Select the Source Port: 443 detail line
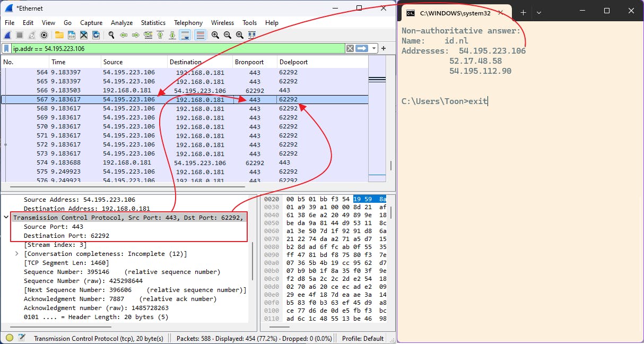644x344 pixels. [x=54, y=227]
